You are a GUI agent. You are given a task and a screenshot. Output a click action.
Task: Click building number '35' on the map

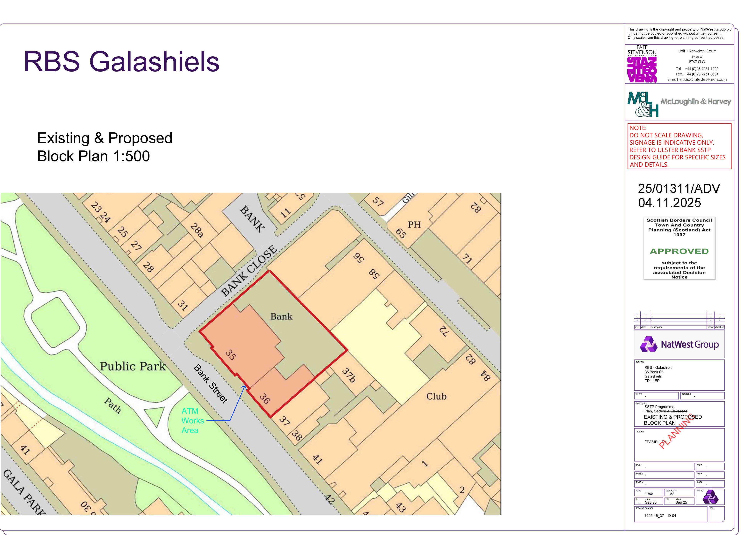(x=231, y=355)
